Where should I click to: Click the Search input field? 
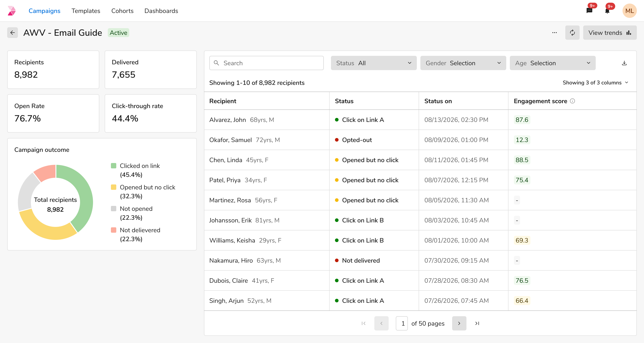266,63
